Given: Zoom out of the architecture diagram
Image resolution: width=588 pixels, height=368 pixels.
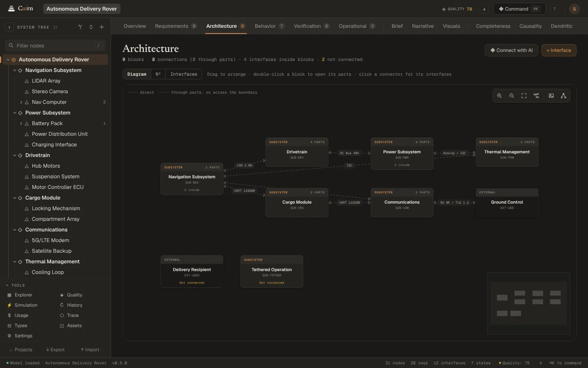Looking at the screenshot, I should click(x=512, y=96).
